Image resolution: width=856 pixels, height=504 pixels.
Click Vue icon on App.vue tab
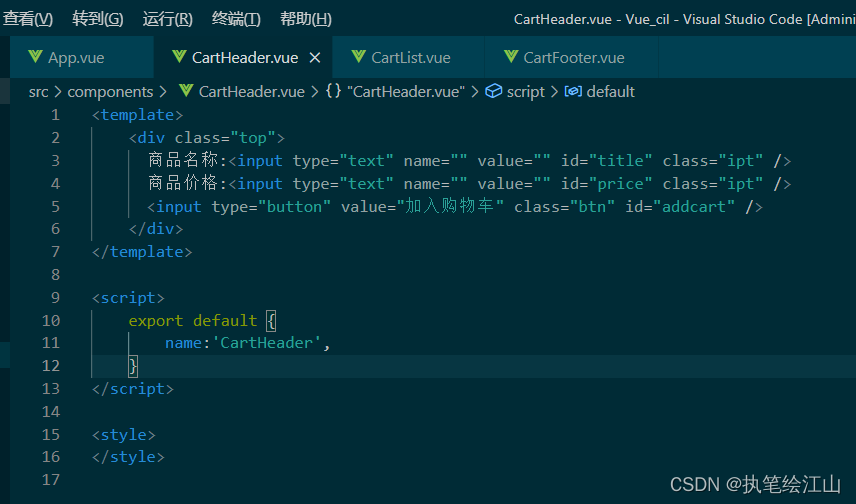tap(35, 56)
